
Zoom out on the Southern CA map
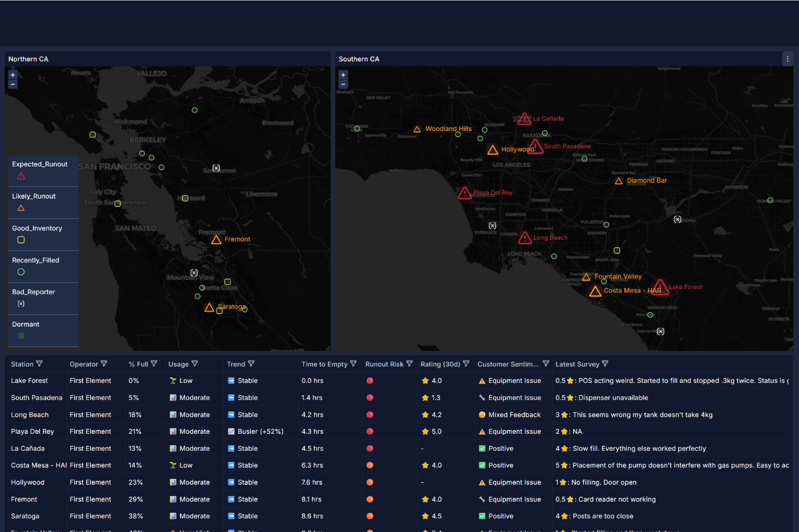pos(343,84)
